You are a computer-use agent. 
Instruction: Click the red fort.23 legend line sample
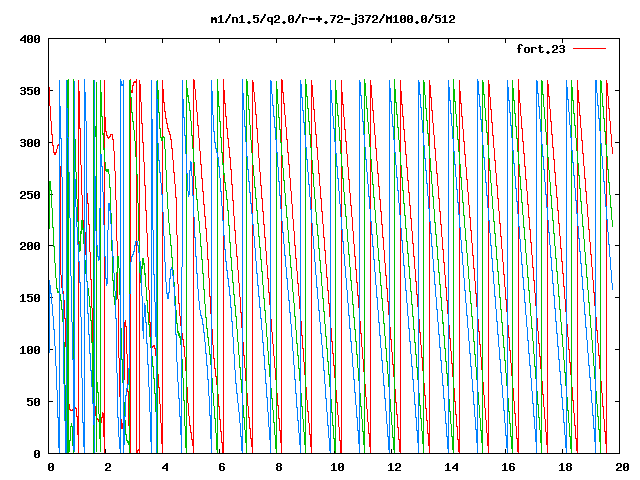pos(589,49)
